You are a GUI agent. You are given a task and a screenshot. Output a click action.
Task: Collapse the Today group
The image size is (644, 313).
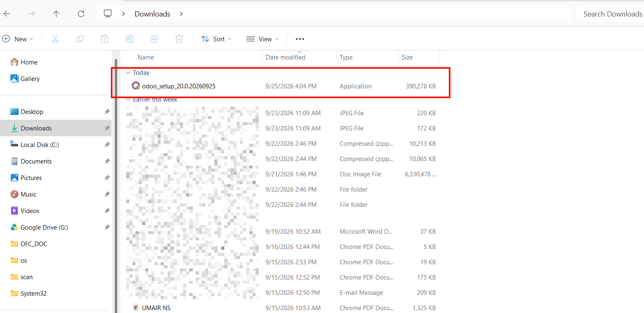128,73
